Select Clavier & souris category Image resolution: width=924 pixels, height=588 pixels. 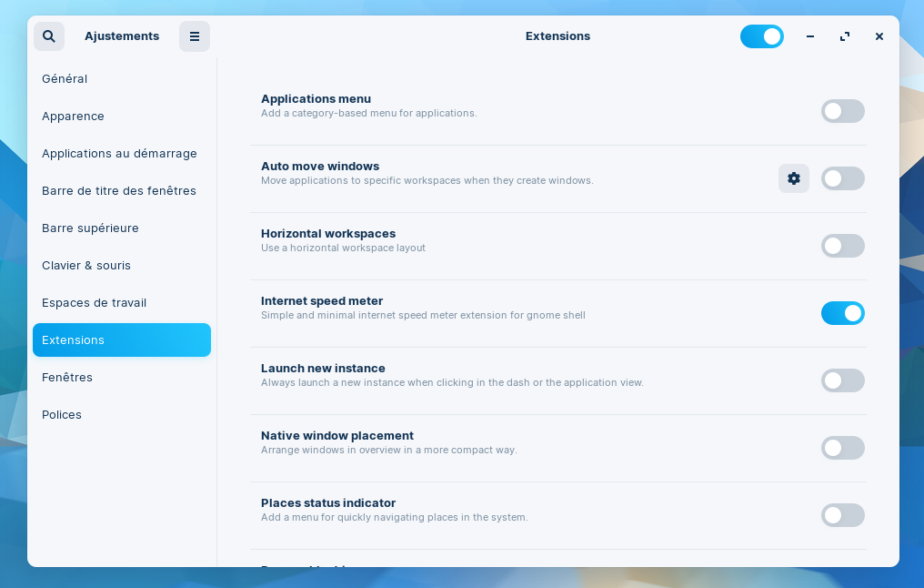click(x=86, y=266)
